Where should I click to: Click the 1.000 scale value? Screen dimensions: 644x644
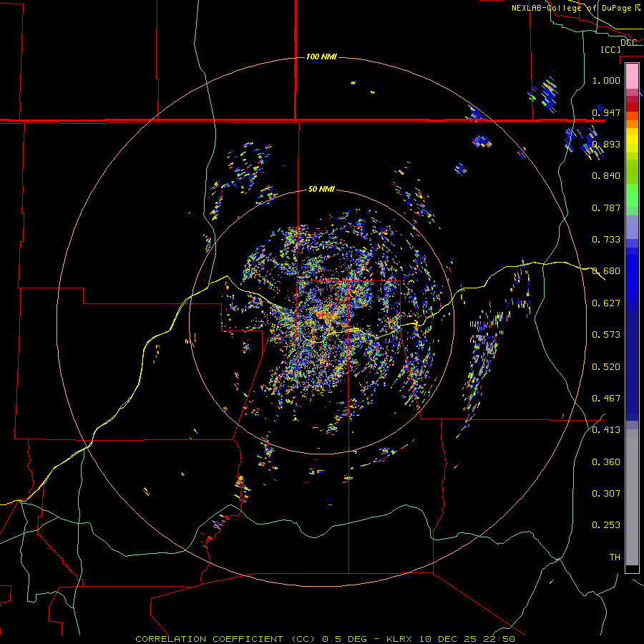[606, 80]
